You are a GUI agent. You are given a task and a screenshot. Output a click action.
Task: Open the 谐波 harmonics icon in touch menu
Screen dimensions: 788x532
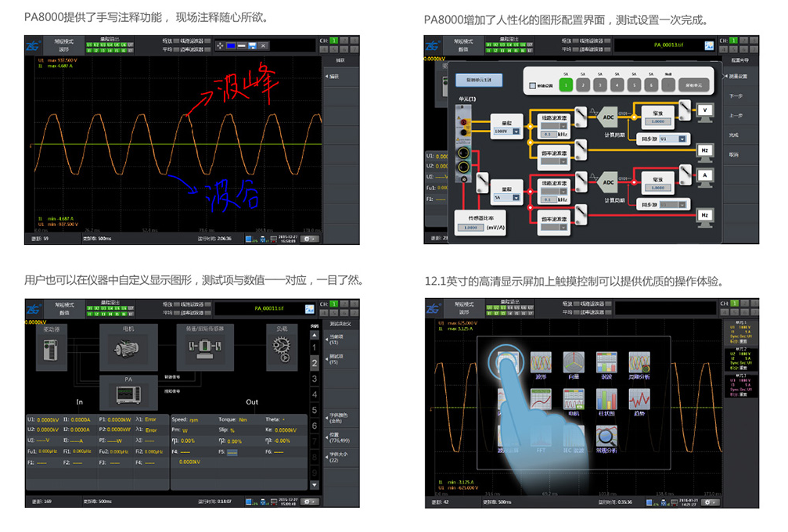pos(606,362)
